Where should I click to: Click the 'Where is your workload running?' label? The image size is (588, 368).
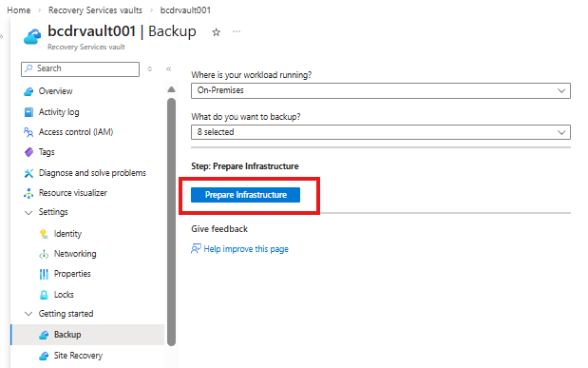pos(251,75)
